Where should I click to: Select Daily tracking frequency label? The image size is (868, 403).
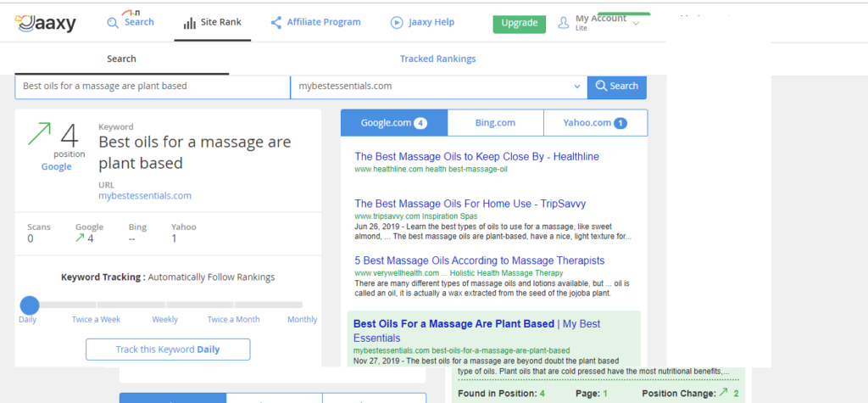[x=27, y=319]
